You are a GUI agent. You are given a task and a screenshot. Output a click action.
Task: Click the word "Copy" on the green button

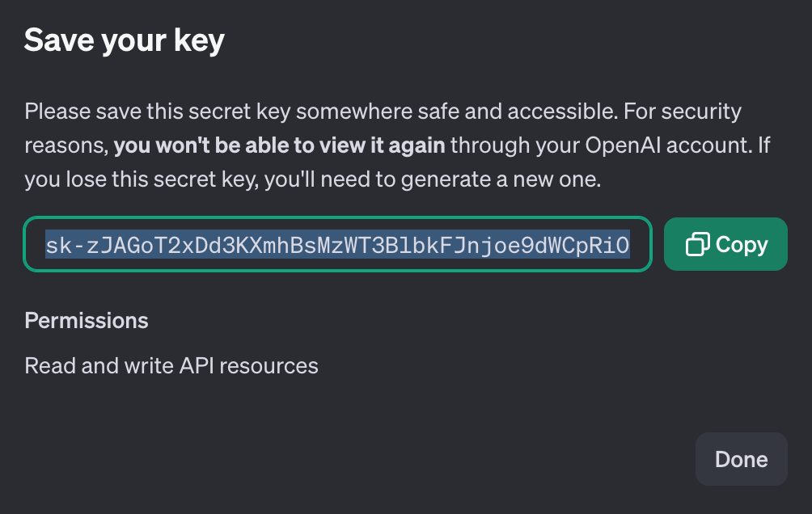click(x=742, y=245)
